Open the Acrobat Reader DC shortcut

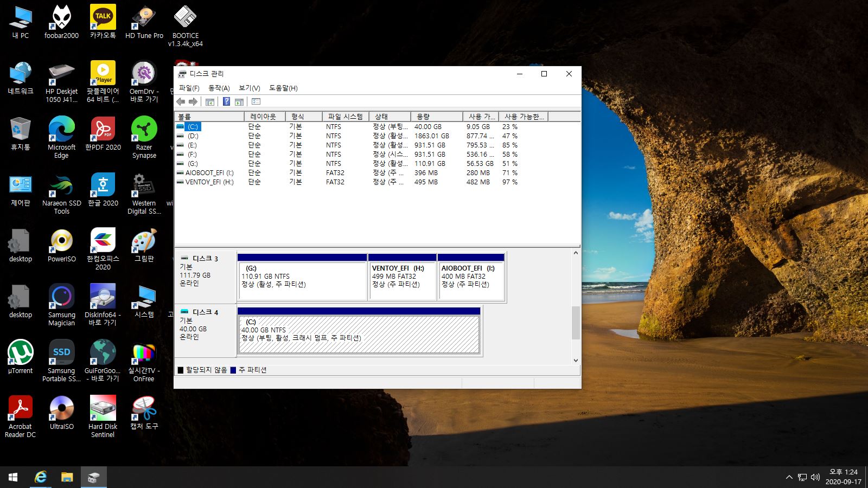pyautogui.click(x=21, y=417)
